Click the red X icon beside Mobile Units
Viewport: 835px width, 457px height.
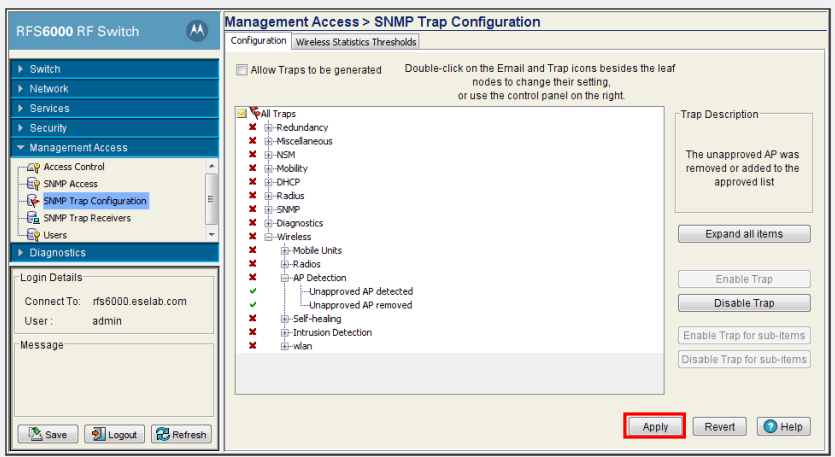tap(253, 250)
